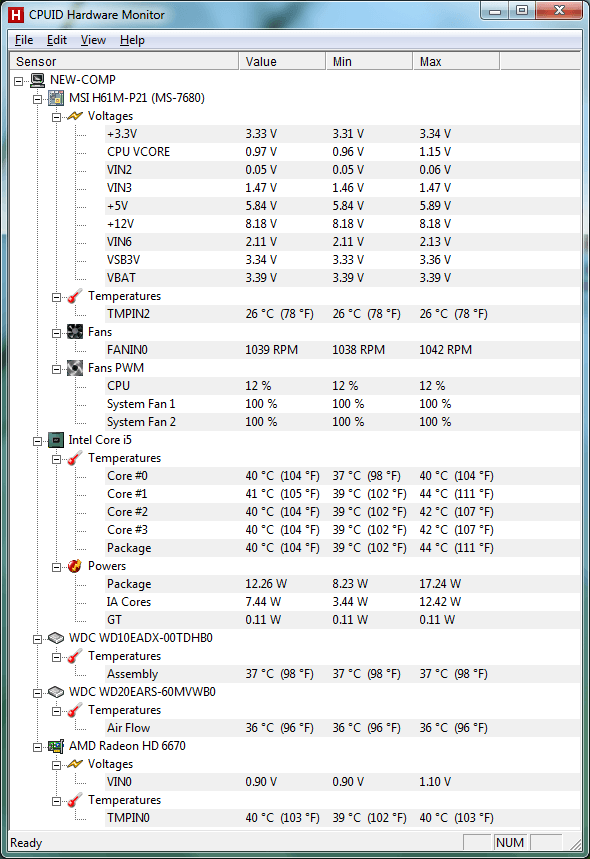The height and width of the screenshot is (859, 590).
Task: Open the File menu
Action: pos(24,40)
